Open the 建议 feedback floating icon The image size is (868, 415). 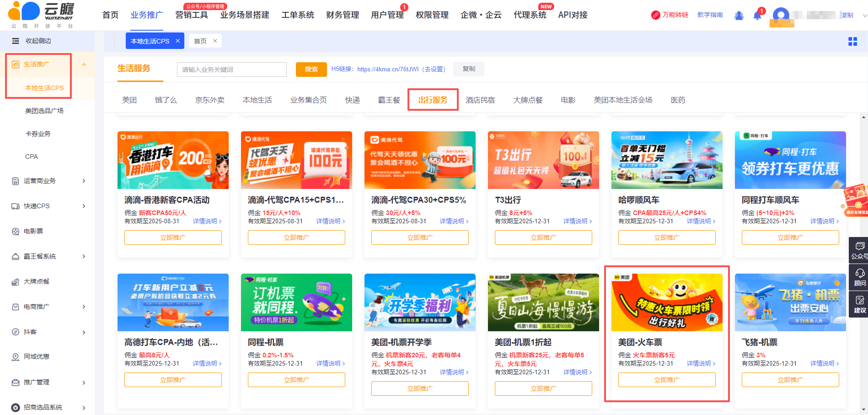click(x=860, y=300)
